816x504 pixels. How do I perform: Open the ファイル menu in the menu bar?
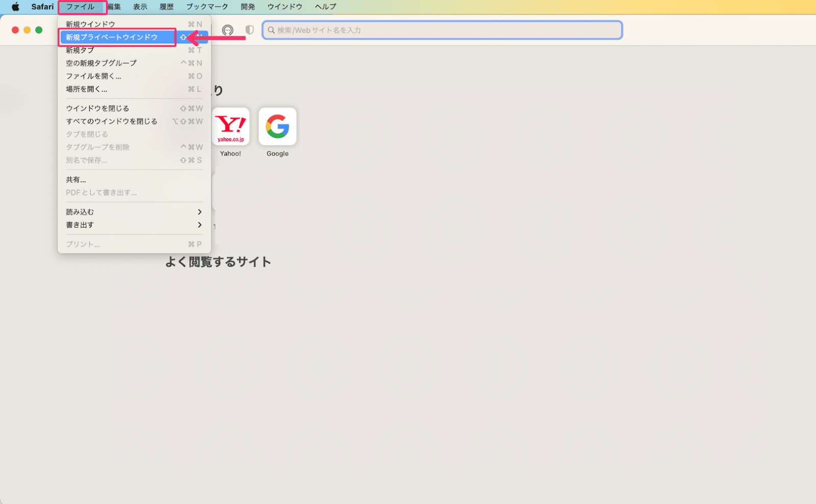81,7
